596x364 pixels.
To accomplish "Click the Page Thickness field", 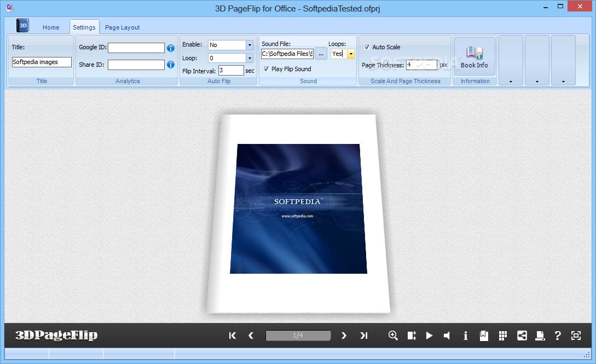I will pyautogui.click(x=421, y=65).
